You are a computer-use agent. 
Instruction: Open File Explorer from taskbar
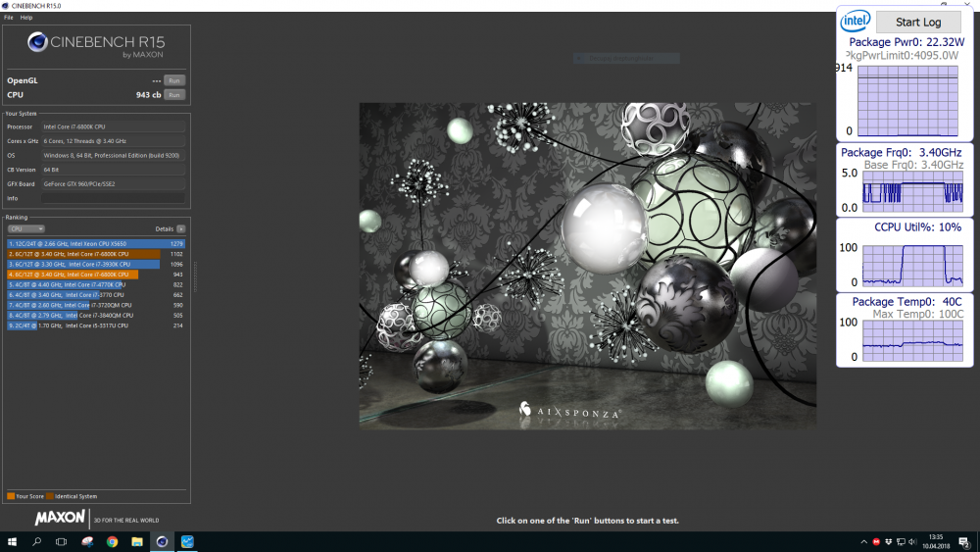click(x=137, y=542)
